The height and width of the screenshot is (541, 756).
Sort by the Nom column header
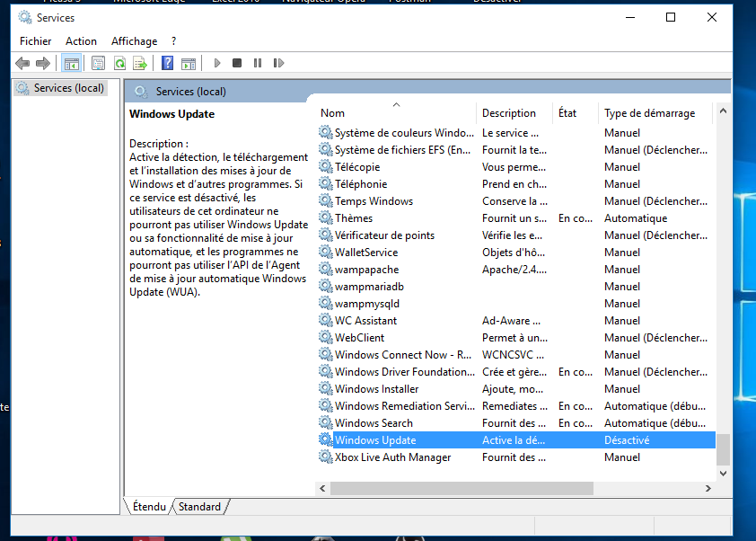pyautogui.click(x=396, y=113)
